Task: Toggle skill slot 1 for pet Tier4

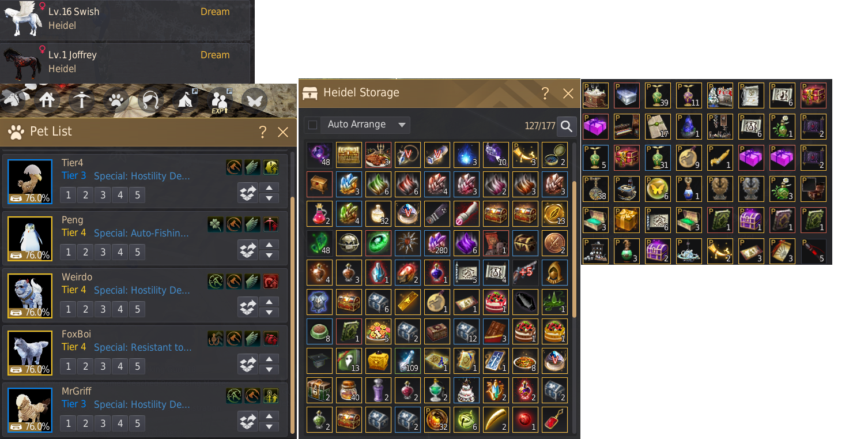Action: pyautogui.click(x=69, y=195)
